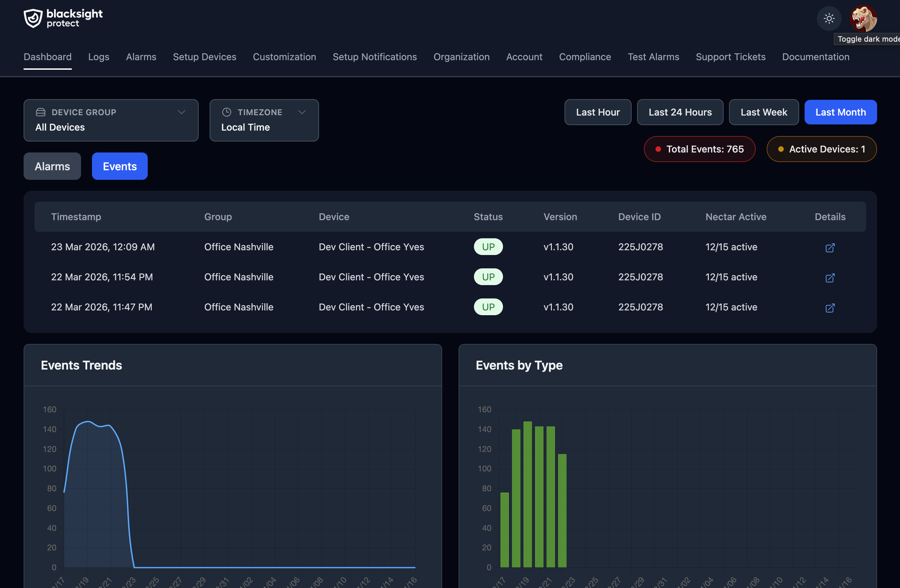The width and height of the screenshot is (900, 588).
Task: Click the blacksight protect shield logo
Action: 32,18
